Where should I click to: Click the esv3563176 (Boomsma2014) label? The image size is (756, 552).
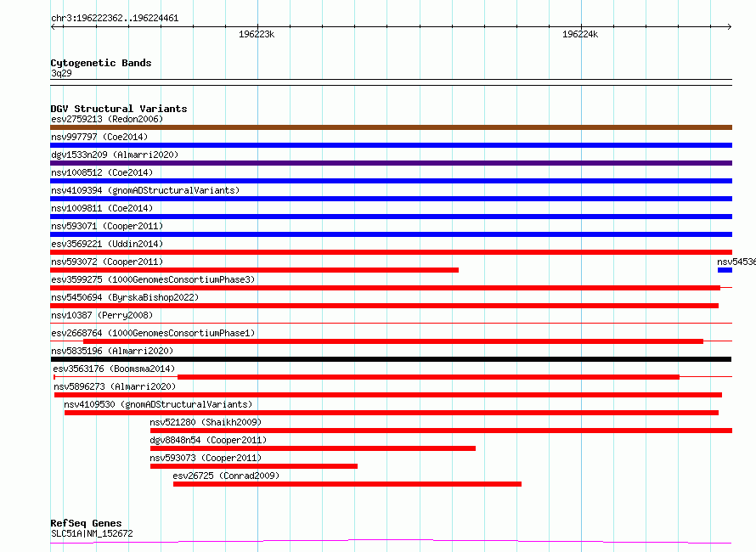coord(114,369)
